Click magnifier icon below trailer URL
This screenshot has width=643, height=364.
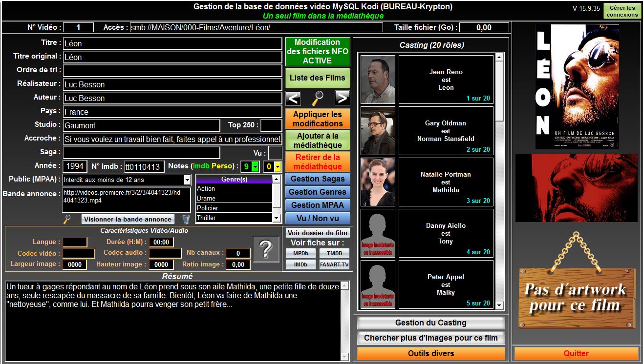(x=67, y=219)
